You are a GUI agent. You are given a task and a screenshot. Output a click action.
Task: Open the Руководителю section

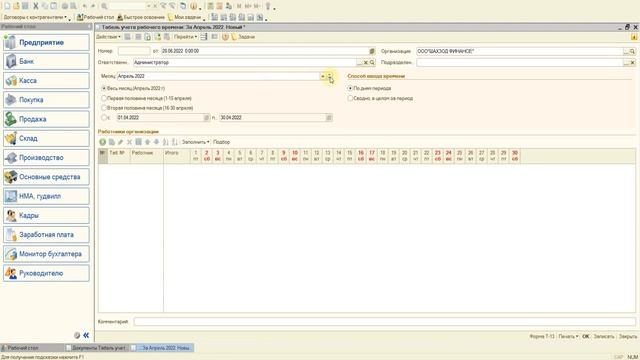pos(46,273)
